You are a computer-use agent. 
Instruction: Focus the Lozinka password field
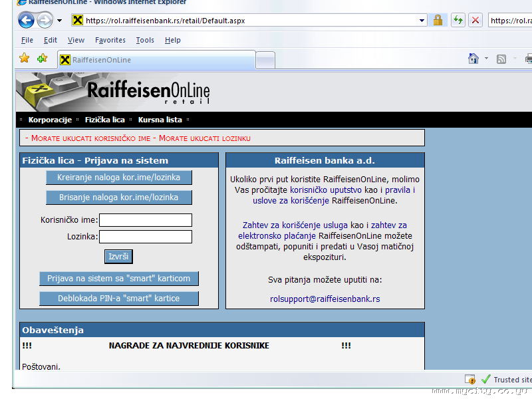point(146,237)
